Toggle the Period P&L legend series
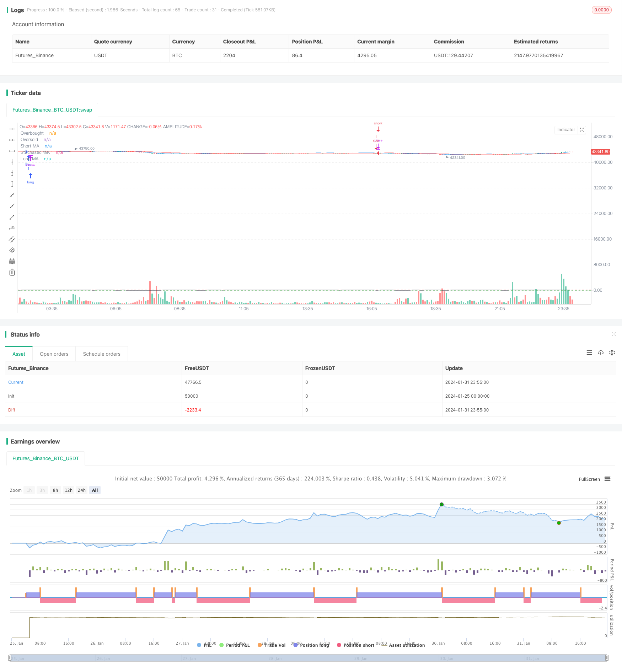 235,645
